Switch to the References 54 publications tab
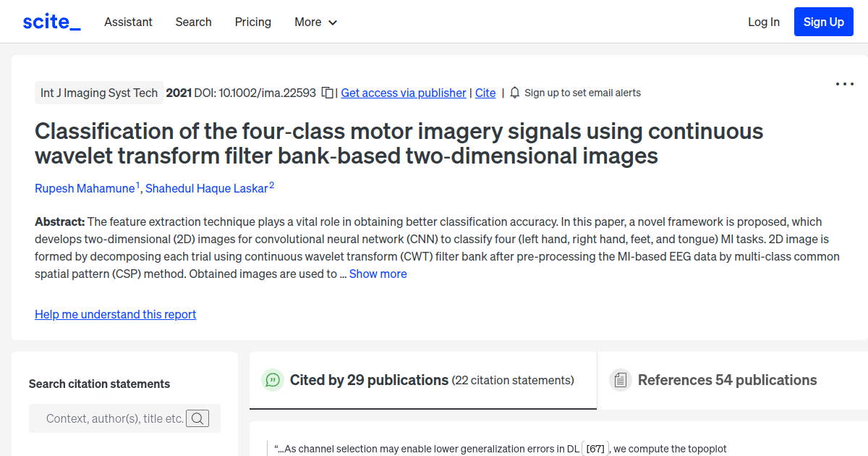 click(x=727, y=379)
